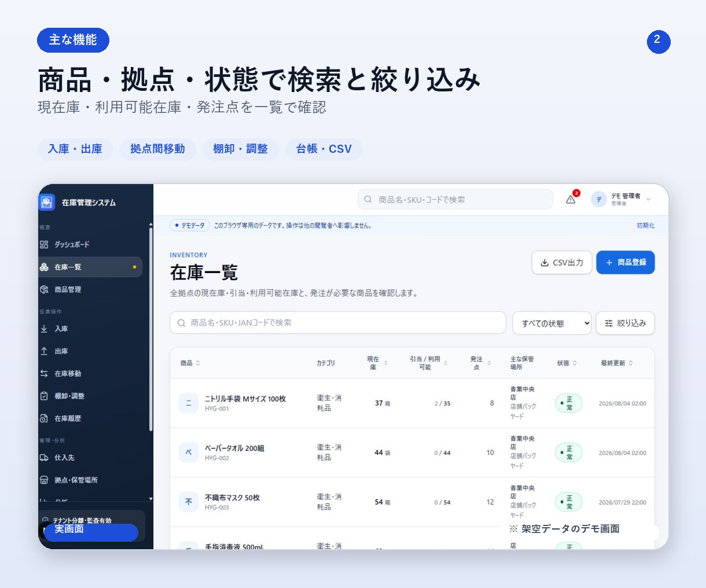Click the alert triangle notification icon
The height and width of the screenshot is (588, 706).
(571, 200)
